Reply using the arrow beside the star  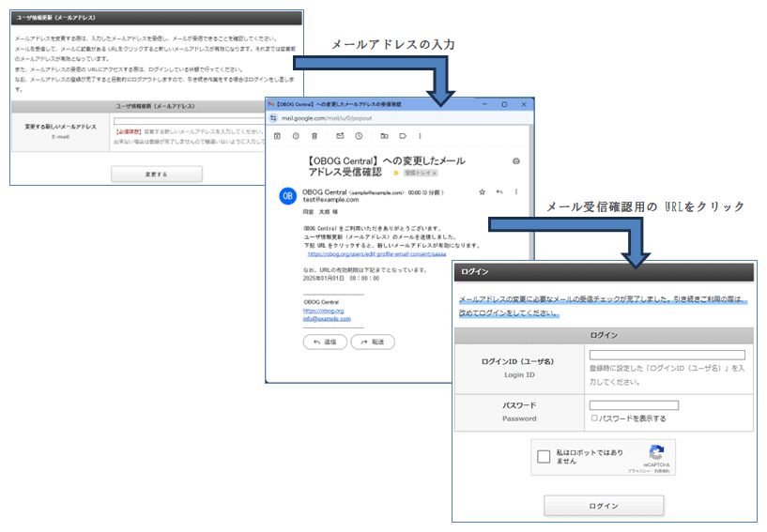(499, 192)
